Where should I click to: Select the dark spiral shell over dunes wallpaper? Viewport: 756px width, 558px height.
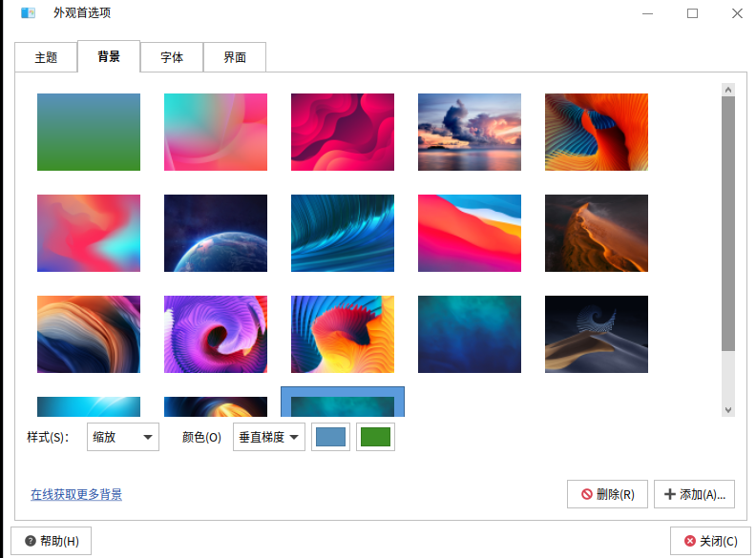point(597,334)
